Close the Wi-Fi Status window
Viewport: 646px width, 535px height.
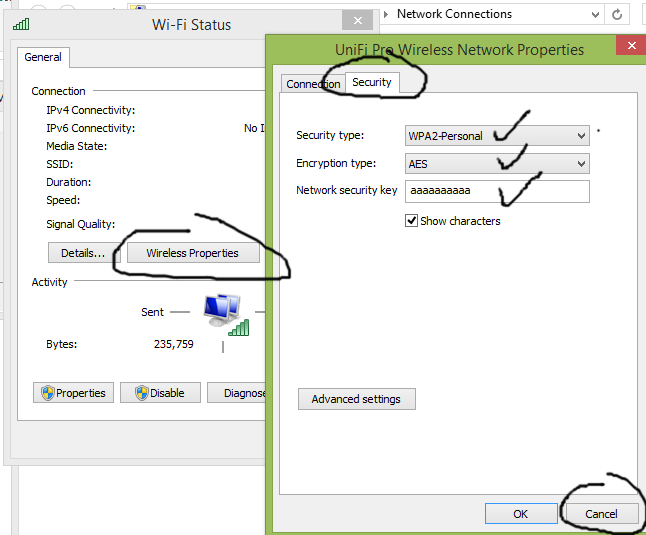pos(358,20)
